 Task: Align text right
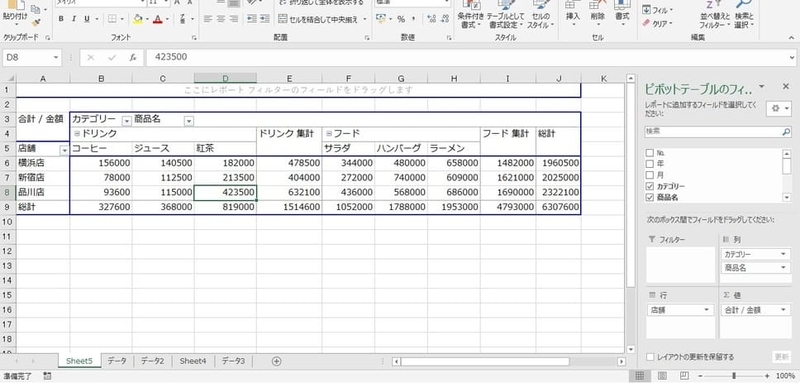coord(233,19)
